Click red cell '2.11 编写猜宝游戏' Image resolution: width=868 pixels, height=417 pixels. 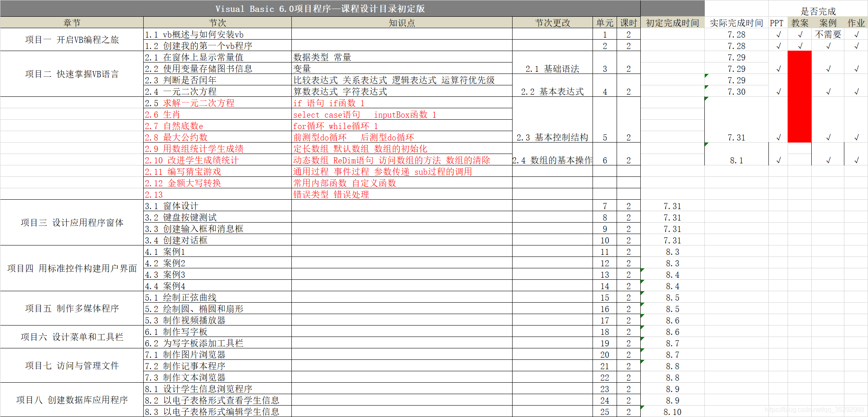point(218,172)
